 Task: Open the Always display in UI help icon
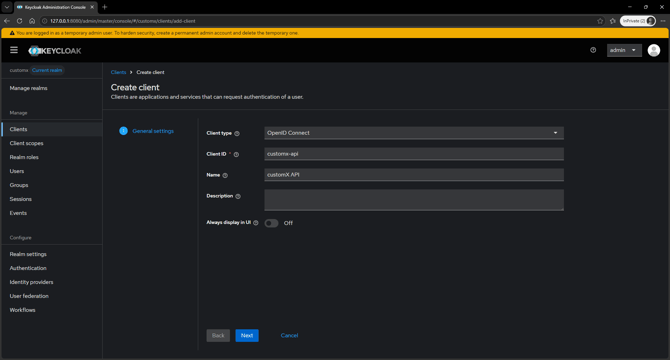[x=256, y=222]
